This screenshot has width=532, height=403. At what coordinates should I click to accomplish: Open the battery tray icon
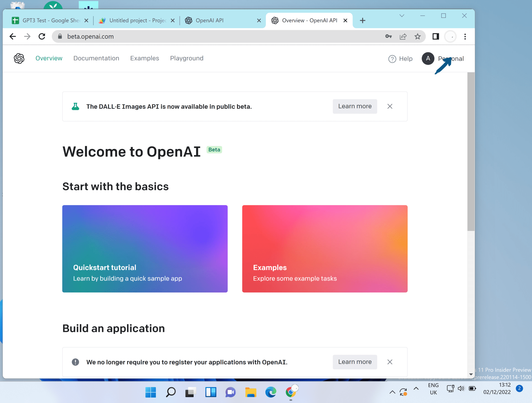click(x=472, y=388)
